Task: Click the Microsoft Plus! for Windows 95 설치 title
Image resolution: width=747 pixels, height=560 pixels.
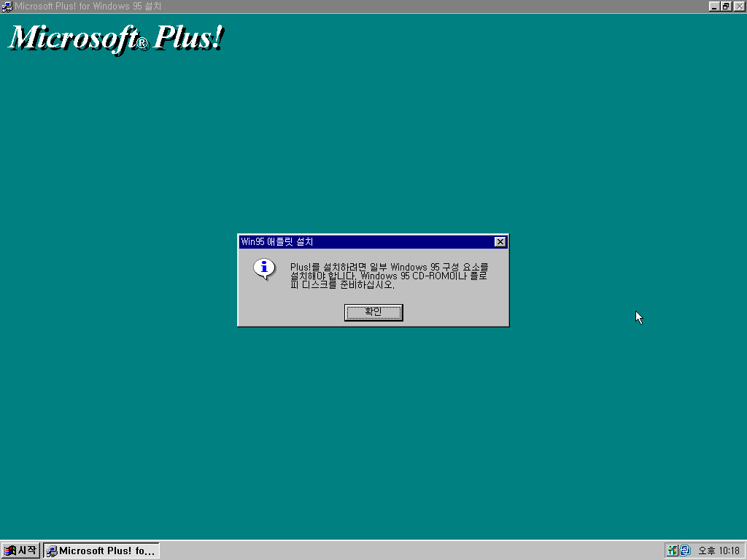Action: [x=88, y=6]
